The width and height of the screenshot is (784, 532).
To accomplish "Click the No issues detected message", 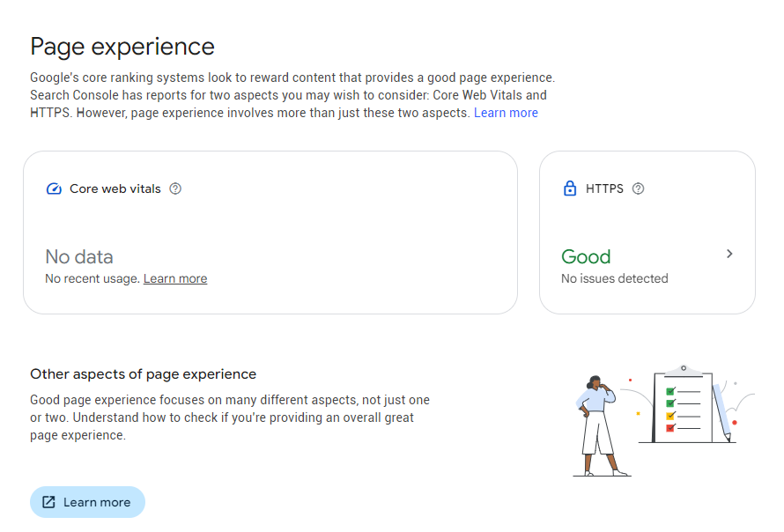I will 614,278.
